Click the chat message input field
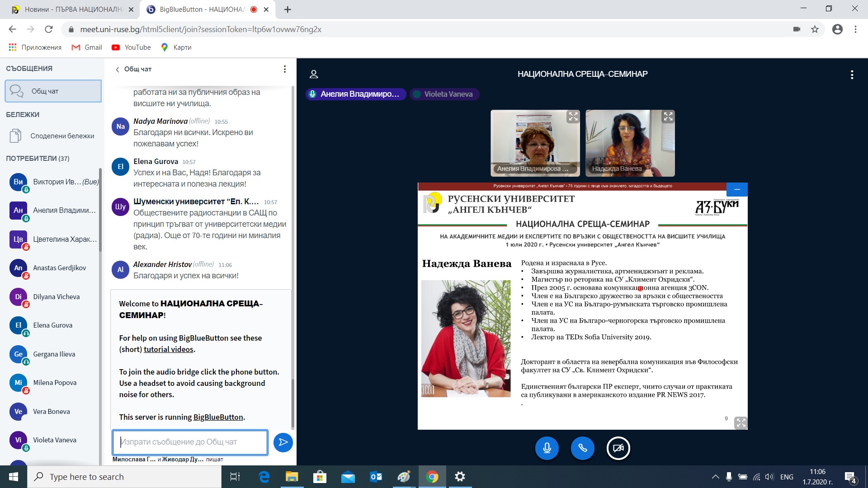This screenshot has height=488, width=868. (190, 442)
